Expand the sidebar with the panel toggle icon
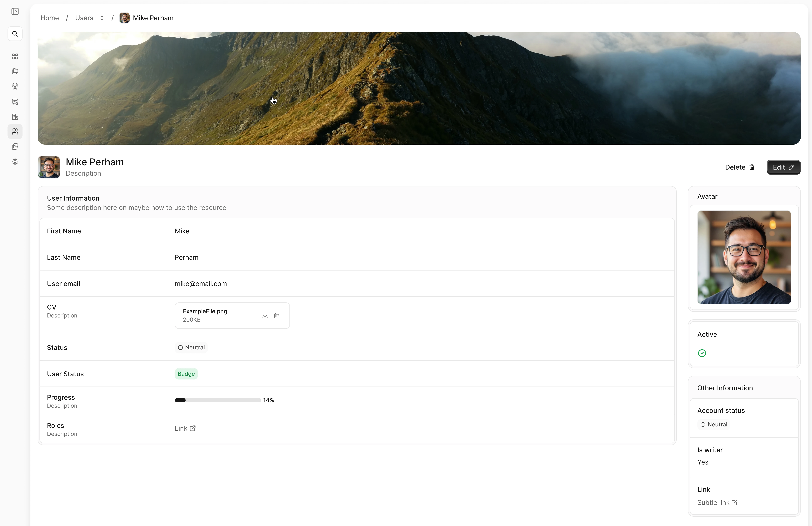 tap(15, 11)
